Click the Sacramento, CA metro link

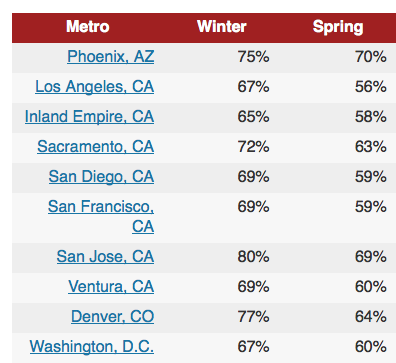click(96, 147)
